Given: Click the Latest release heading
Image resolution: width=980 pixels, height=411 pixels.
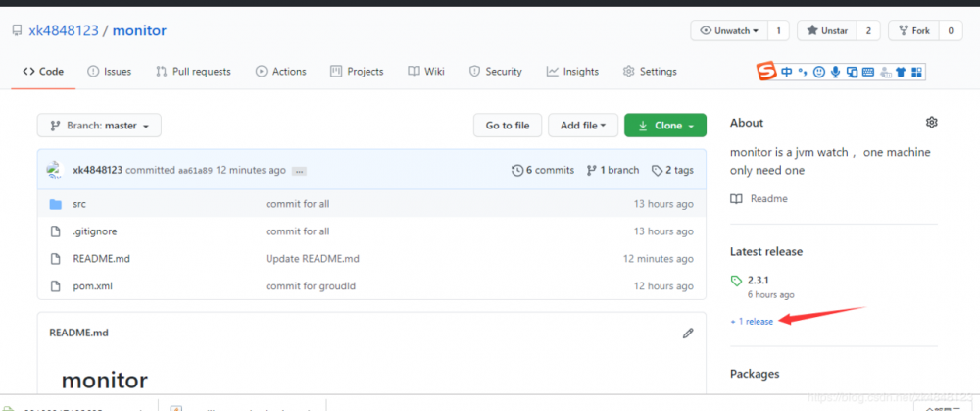Looking at the screenshot, I should click(x=766, y=251).
